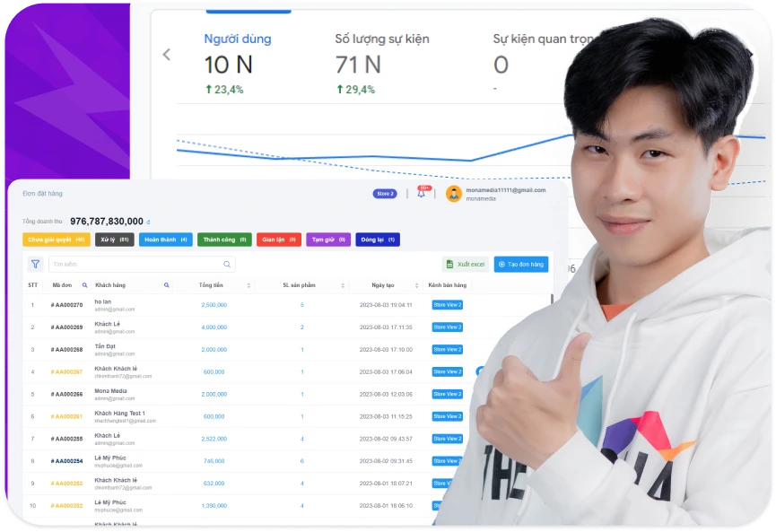Open order #AA000255
This screenshot has width=776, height=532.
[66, 439]
